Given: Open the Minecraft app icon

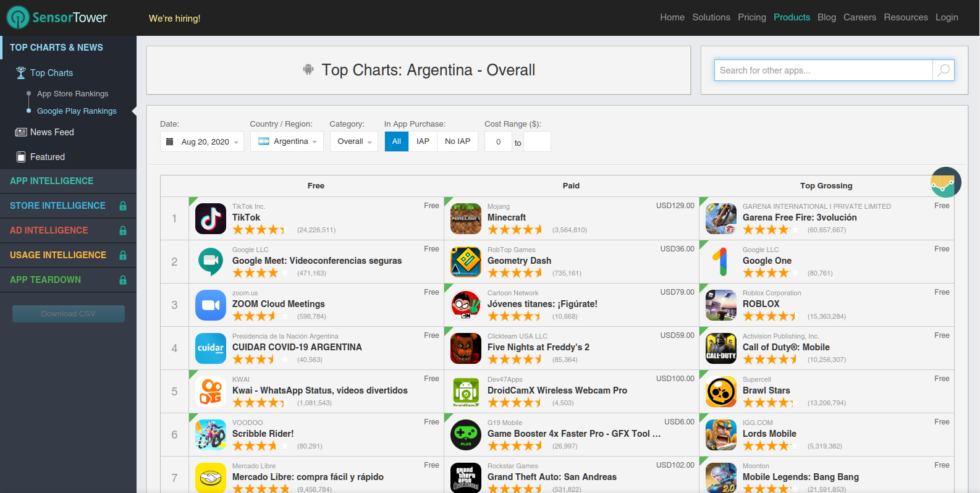Looking at the screenshot, I should [466, 219].
